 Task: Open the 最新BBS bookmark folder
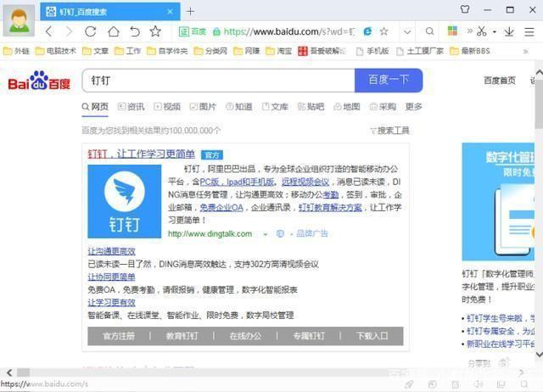click(470, 51)
